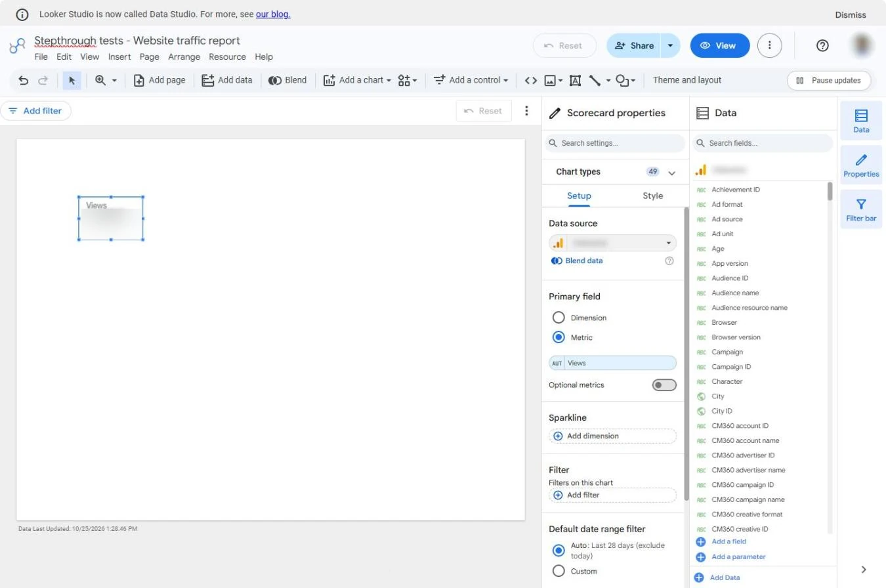
Task: Click the canvas filter bar three-dot menu
Action: pyautogui.click(x=526, y=111)
